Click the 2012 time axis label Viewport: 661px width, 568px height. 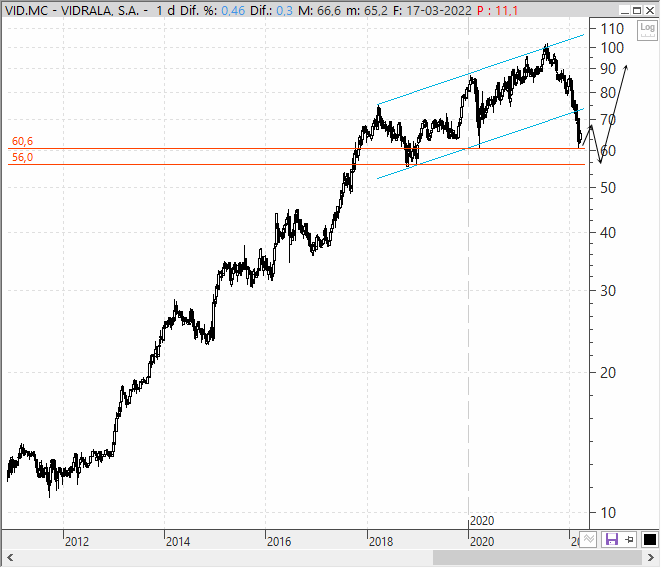click(77, 541)
